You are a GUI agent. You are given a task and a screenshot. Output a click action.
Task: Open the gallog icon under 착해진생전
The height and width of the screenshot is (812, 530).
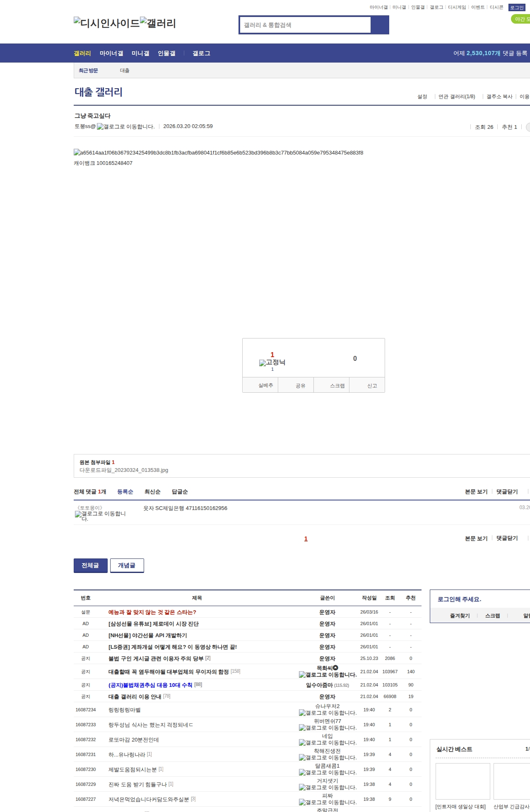coord(328,758)
